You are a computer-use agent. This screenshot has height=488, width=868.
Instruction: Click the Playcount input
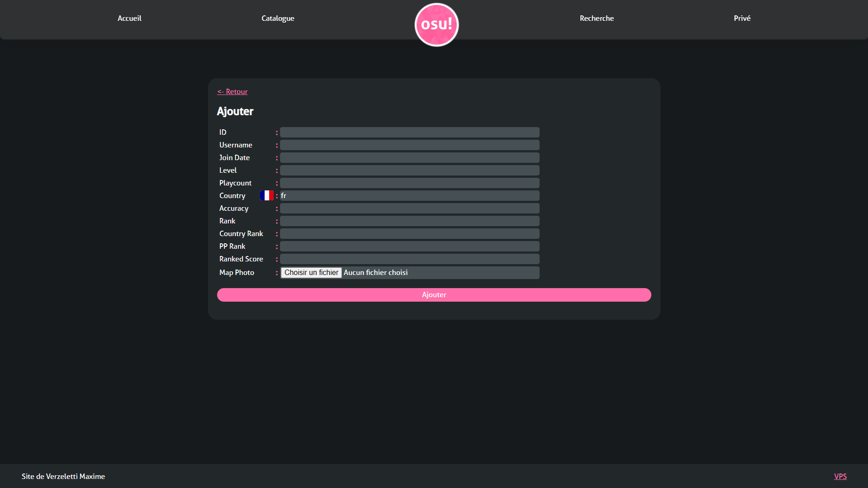[x=409, y=183]
